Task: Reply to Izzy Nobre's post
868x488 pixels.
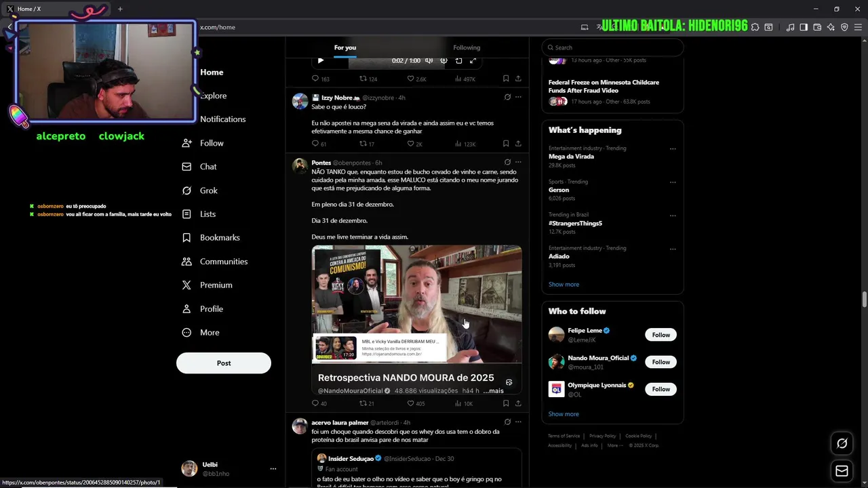Action: point(315,144)
